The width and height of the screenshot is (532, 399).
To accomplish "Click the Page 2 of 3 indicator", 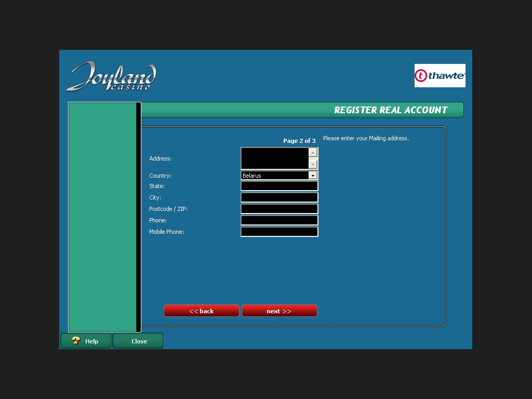I will click(x=299, y=141).
